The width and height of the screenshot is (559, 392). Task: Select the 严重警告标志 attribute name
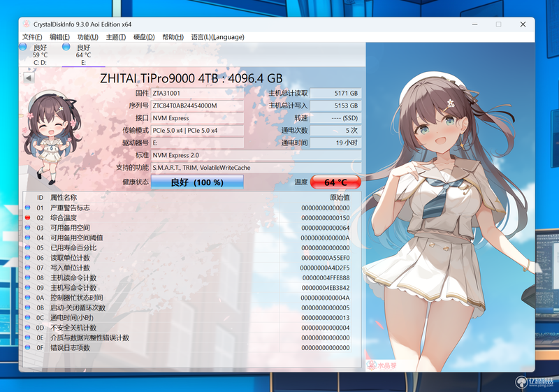pos(70,208)
